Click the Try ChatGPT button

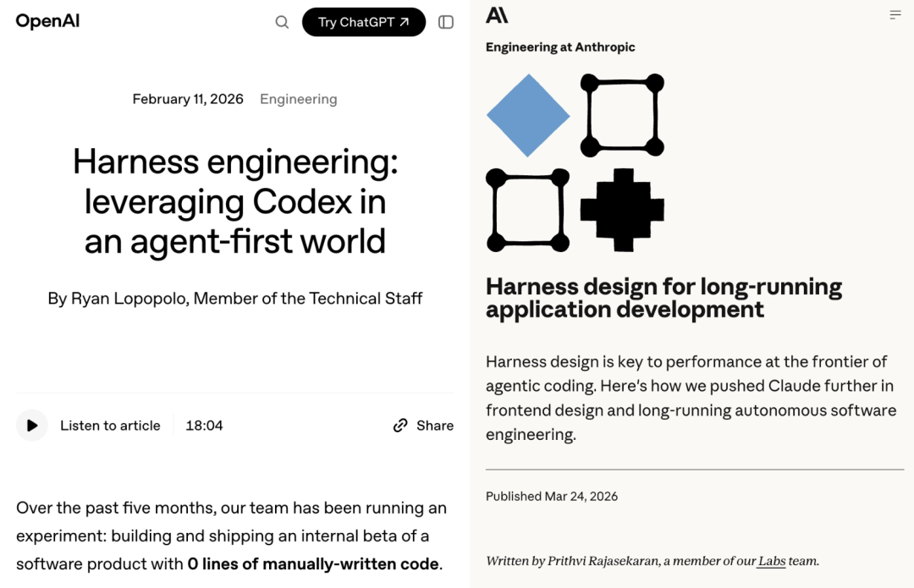[x=364, y=22]
